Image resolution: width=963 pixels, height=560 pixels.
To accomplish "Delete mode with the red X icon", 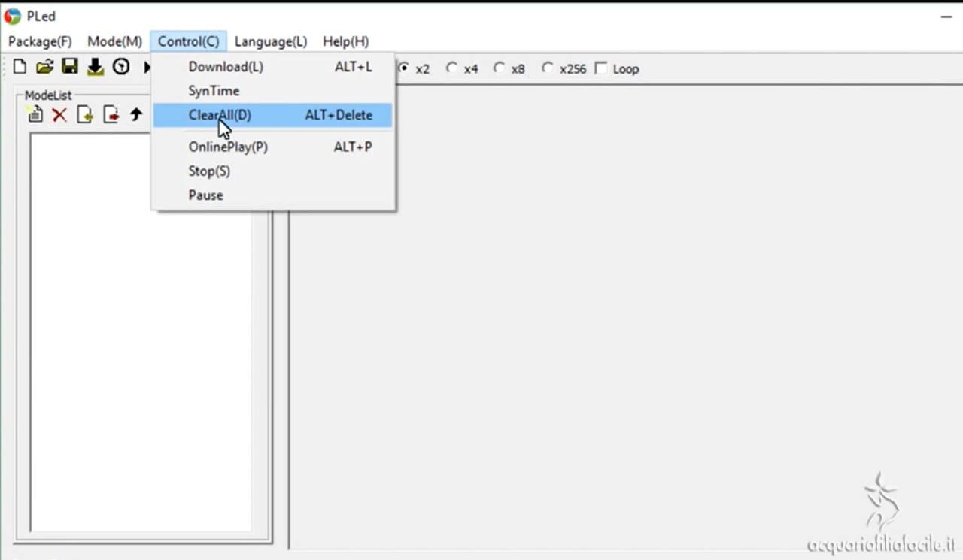I will click(59, 115).
